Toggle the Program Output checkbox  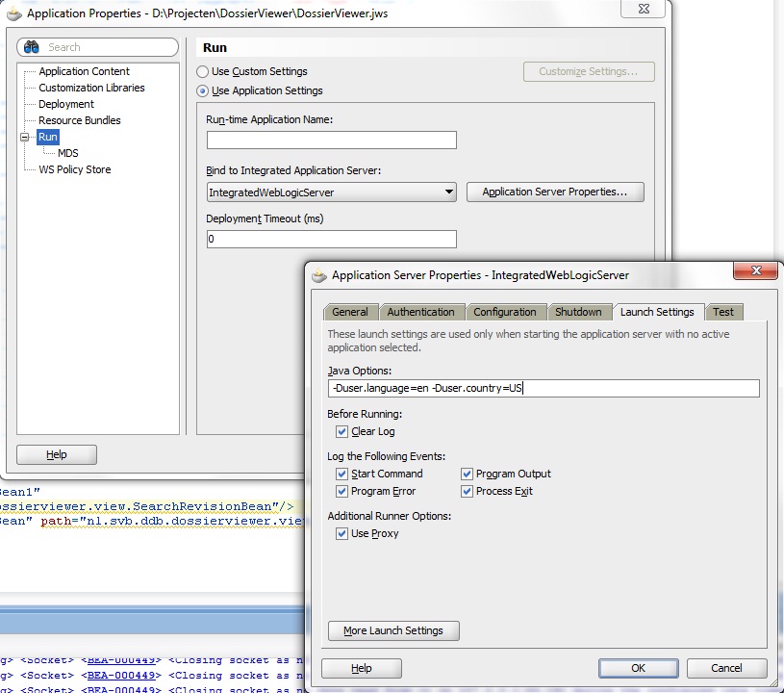[x=467, y=474]
